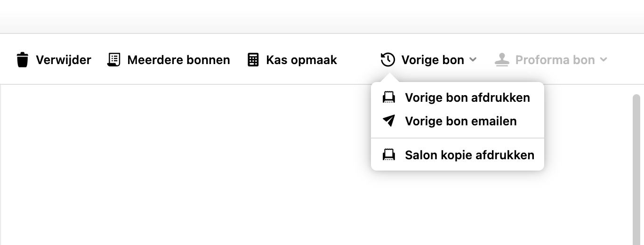The width and height of the screenshot is (644, 245).
Task: Click the trash can icon
Action: pos(22,60)
